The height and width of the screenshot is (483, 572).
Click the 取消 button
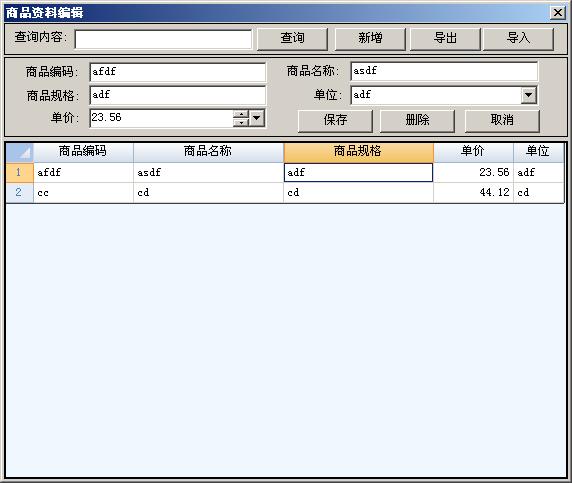pos(502,120)
